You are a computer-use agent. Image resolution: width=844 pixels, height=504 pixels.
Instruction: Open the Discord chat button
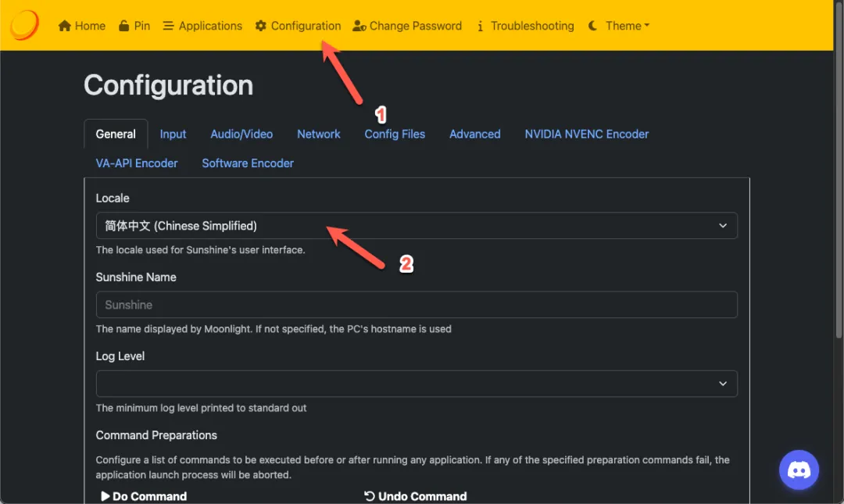(x=799, y=470)
